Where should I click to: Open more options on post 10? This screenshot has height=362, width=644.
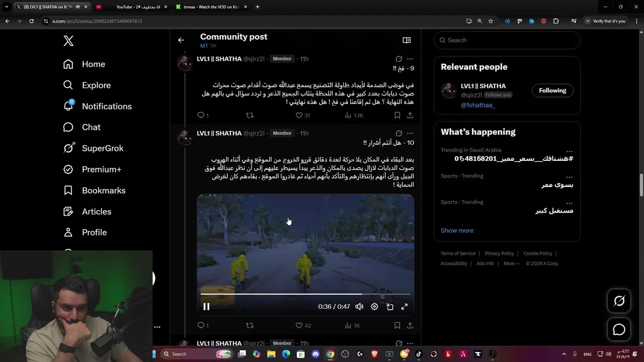click(410, 133)
